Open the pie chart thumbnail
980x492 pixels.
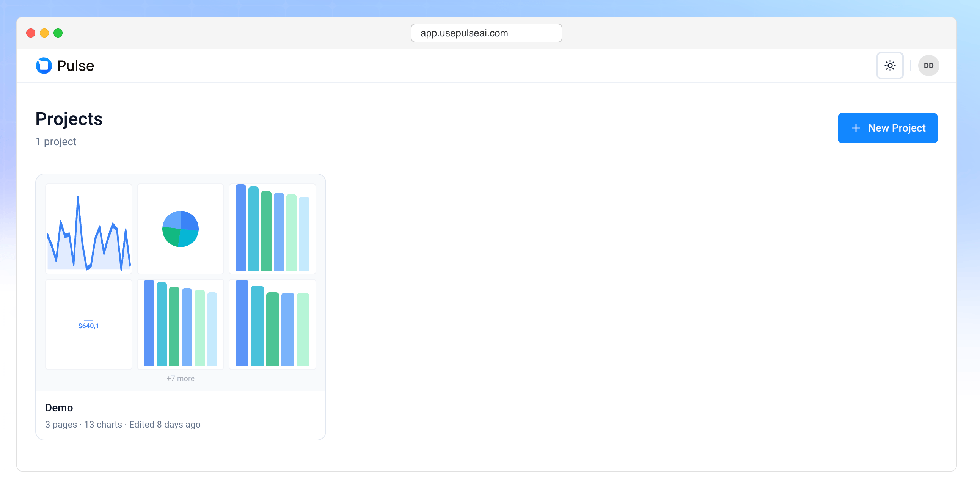tap(180, 229)
